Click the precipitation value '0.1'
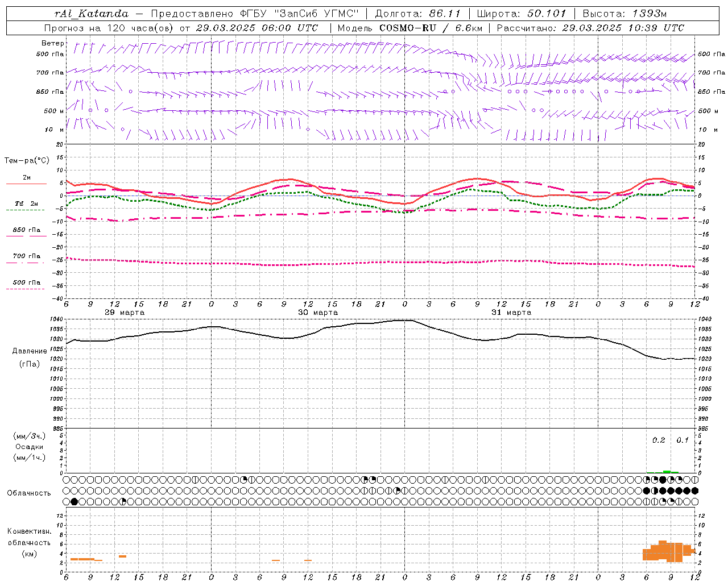The image size is (728, 582). coord(682,440)
